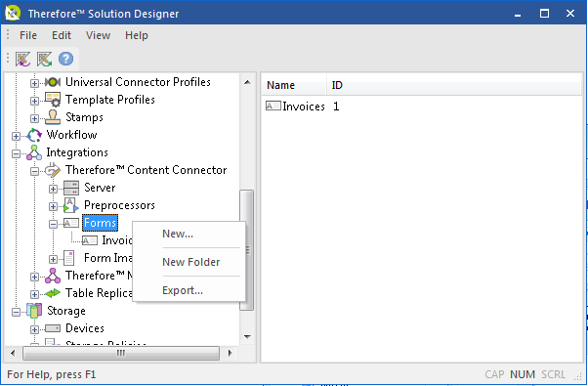The width and height of the screenshot is (588, 386).
Task: Expand the Table Replication node
Action: pos(34,294)
